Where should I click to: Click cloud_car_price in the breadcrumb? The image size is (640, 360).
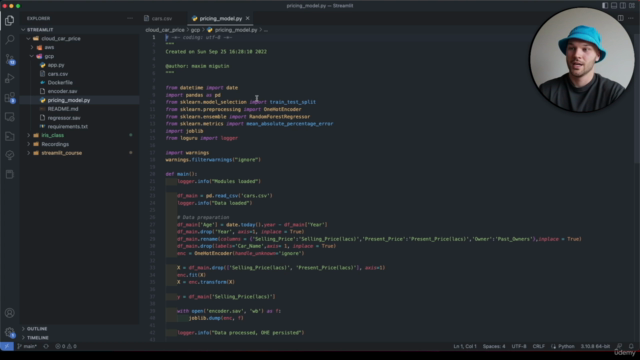(x=165, y=30)
